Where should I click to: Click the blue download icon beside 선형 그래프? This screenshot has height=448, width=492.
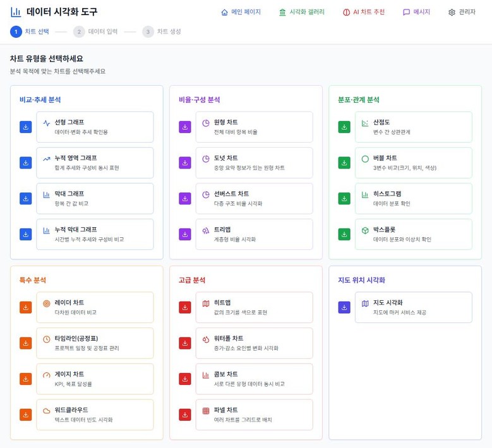pyautogui.click(x=25, y=127)
